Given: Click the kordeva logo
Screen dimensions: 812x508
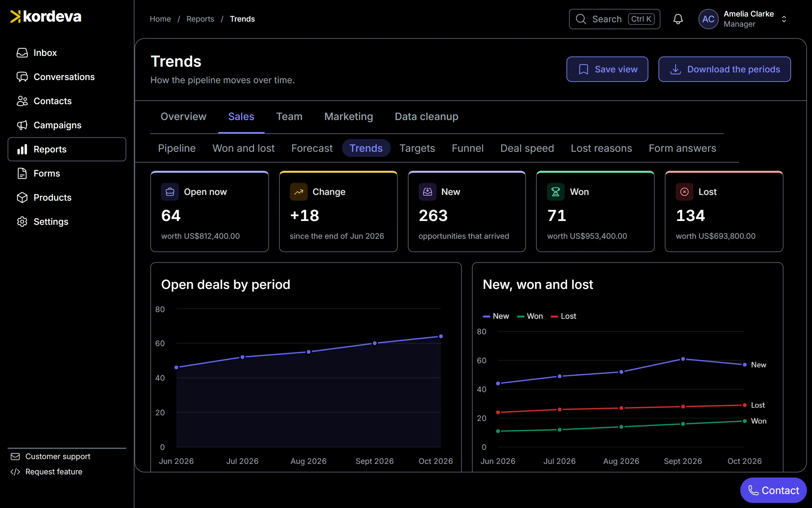Looking at the screenshot, I should [x=46, y=17].
